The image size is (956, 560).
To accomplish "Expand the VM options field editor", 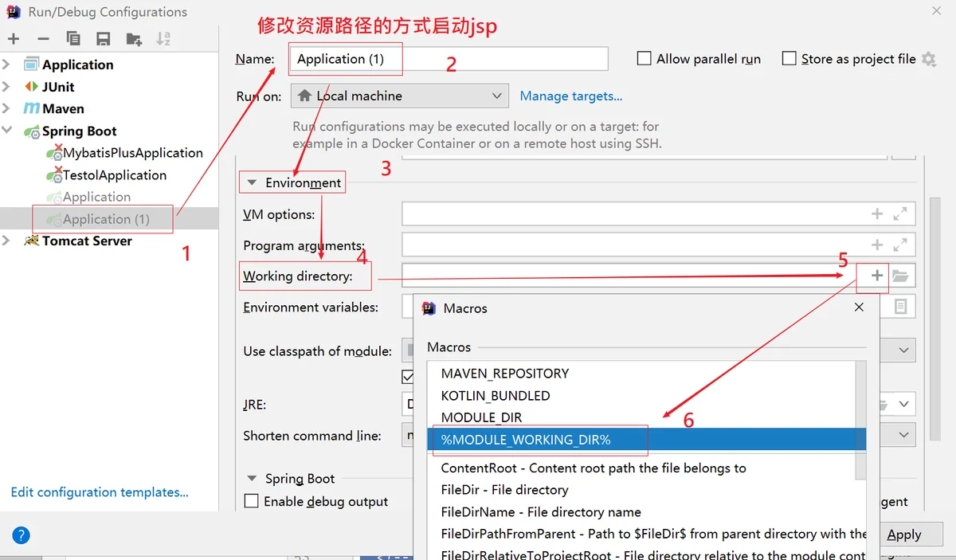I will pos(900,213).
